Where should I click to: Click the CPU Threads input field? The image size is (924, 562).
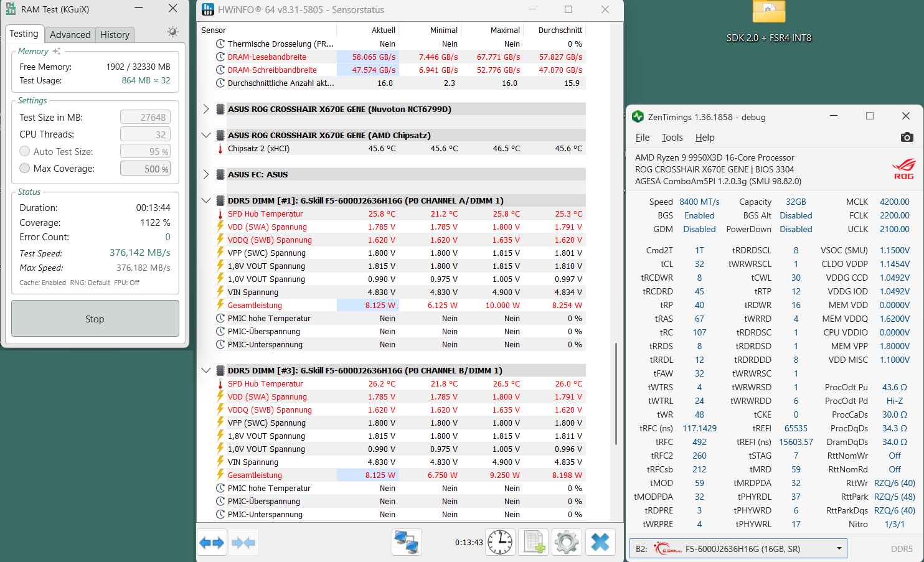pos(145,134)
